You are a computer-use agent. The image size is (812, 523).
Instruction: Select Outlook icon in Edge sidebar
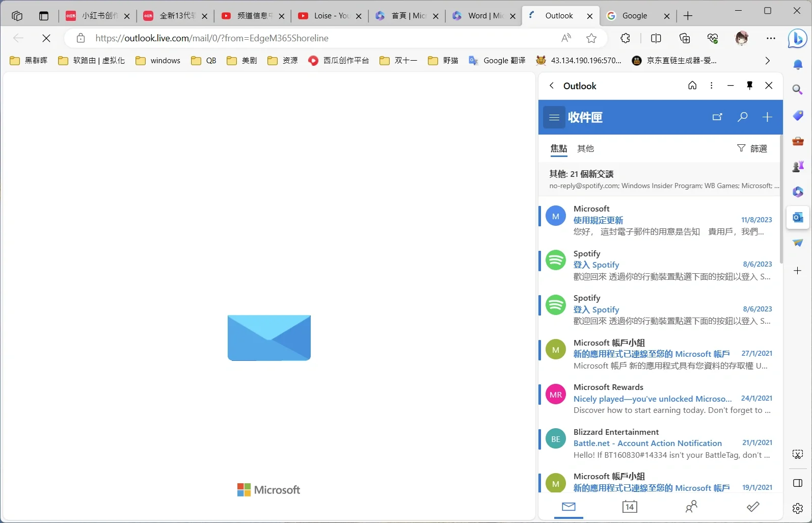coord(798,218)
